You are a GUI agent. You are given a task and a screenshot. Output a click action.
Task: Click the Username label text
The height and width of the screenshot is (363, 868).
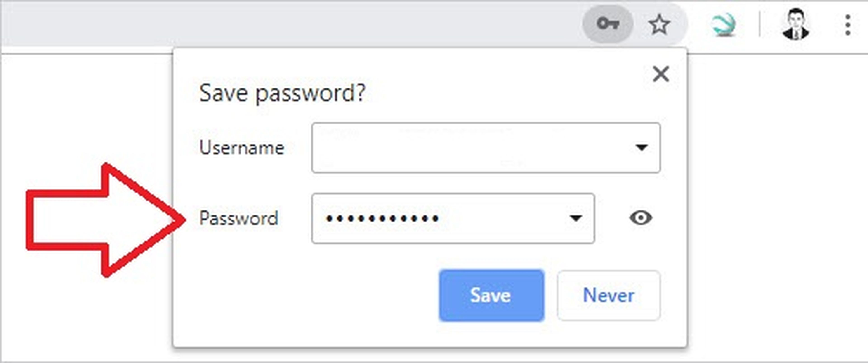click(242, 148)
